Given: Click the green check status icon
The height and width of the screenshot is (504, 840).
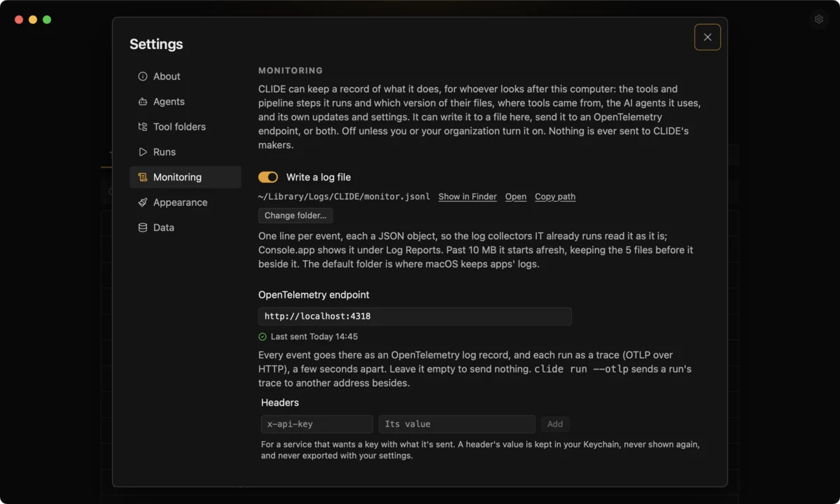Looking at the screenshot, I should [x=262, y=337].
